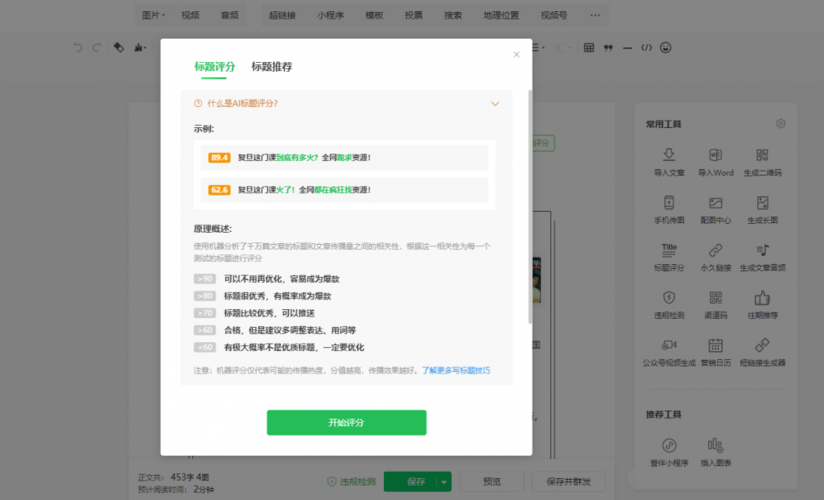The image size is (824, 500).
Task: Open the 公众号视频生成 tool
Action: (x=668, y=352)
